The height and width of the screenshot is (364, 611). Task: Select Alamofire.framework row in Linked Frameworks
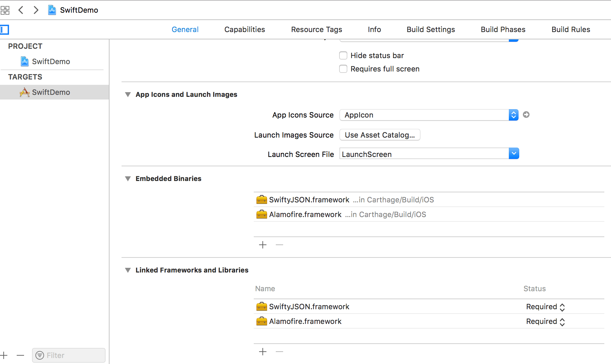coord(429,321)
